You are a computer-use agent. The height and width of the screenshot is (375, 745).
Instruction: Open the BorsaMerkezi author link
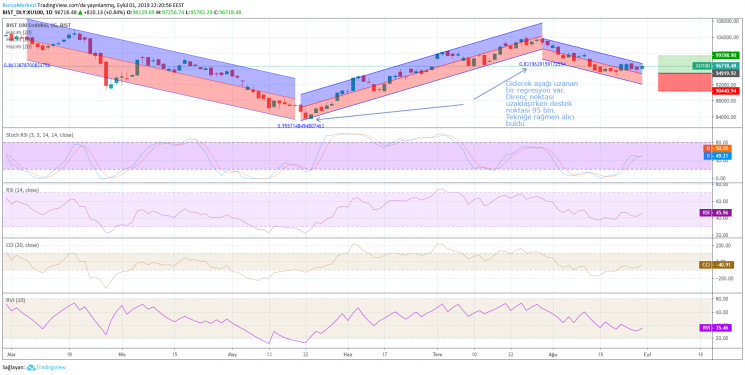pyautogui.click(x=19, y=5)
